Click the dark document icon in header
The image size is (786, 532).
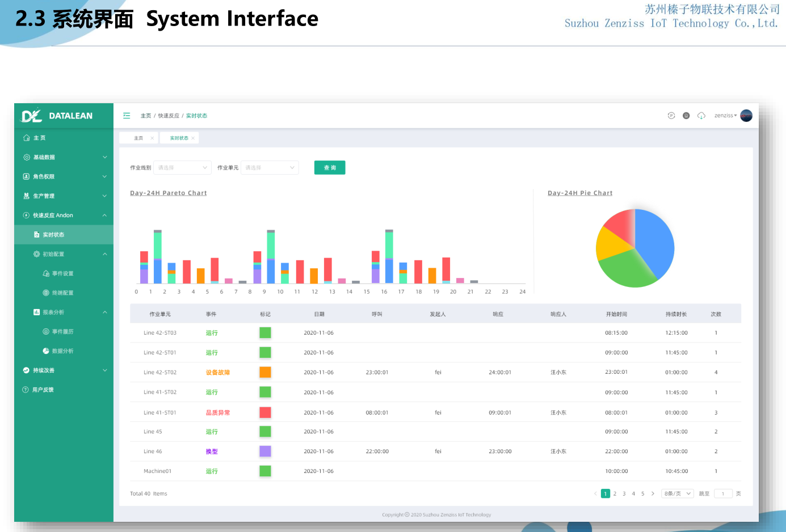tap(686, 116)
